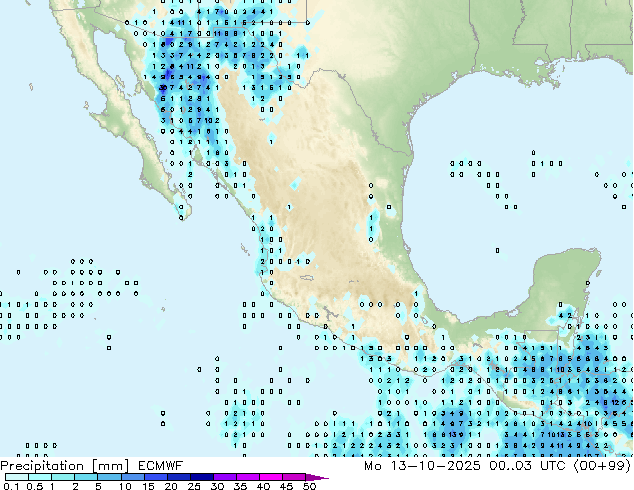Select the 2–5 mm legend color swatch
This screenshot has width=634, height=490.
point(86,477)
